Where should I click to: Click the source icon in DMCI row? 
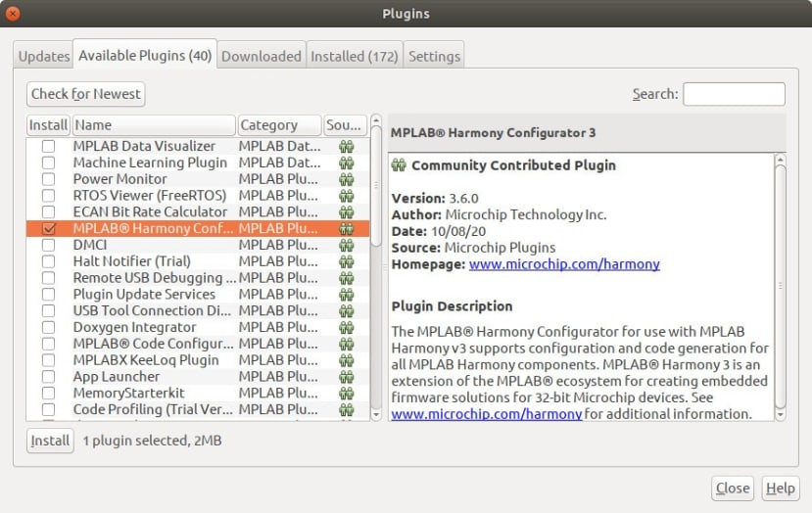tap(347, 245)
